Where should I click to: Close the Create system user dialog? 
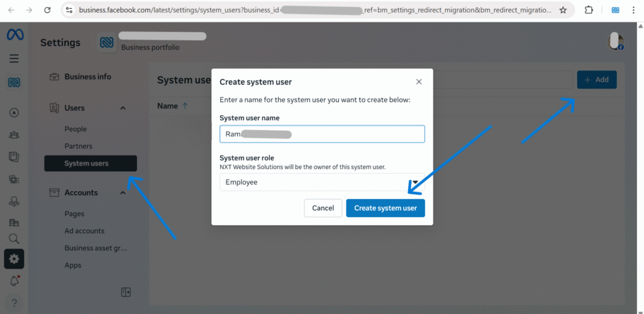(419, 82)
